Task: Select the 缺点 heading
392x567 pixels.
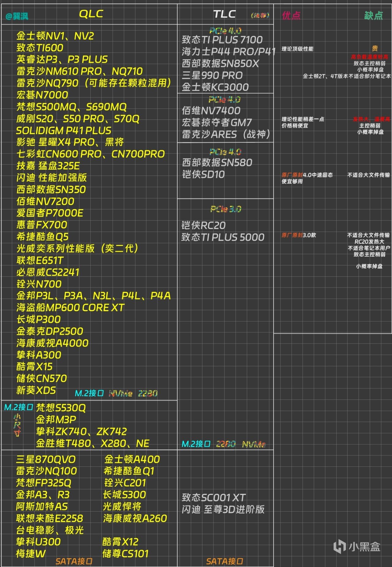Action: click(x=374, y=15)
